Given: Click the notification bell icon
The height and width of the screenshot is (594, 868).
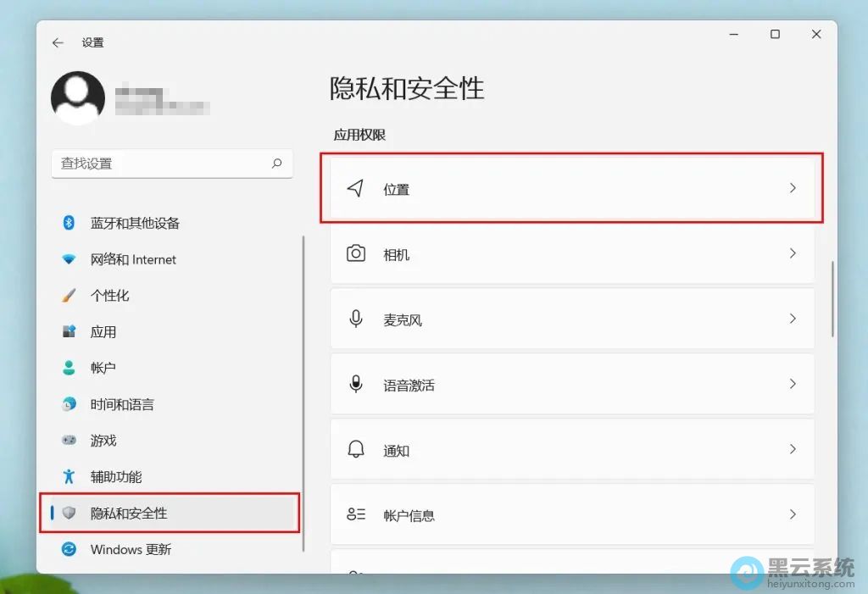Looking at the screenshot, I should (356, 449).
